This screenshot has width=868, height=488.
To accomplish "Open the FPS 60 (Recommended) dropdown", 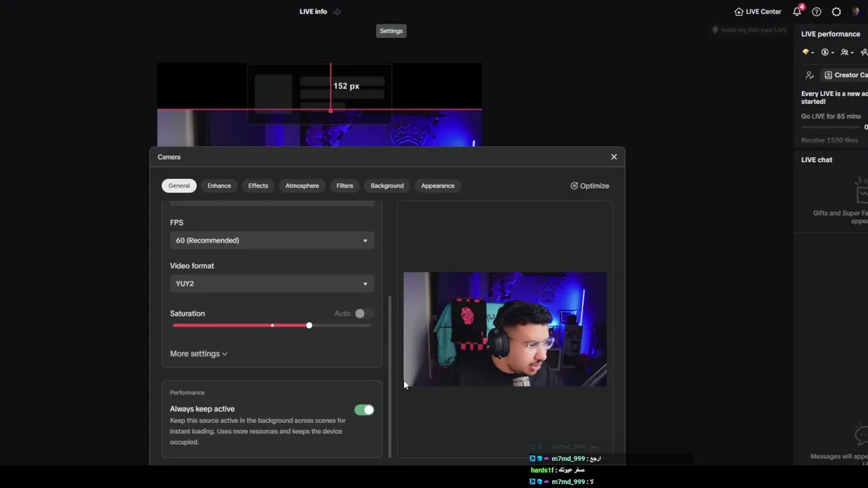I will click(x=272, y=241).
